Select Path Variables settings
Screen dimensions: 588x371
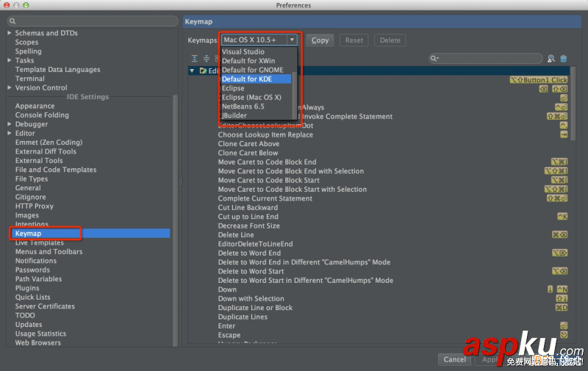[39, 279]
